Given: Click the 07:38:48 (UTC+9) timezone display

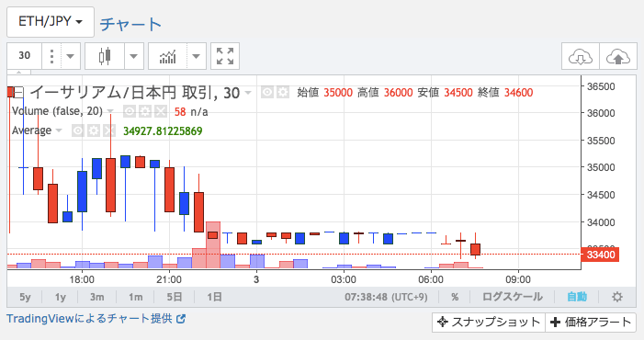Looking at the screenshot, I should tap(386, 297).
